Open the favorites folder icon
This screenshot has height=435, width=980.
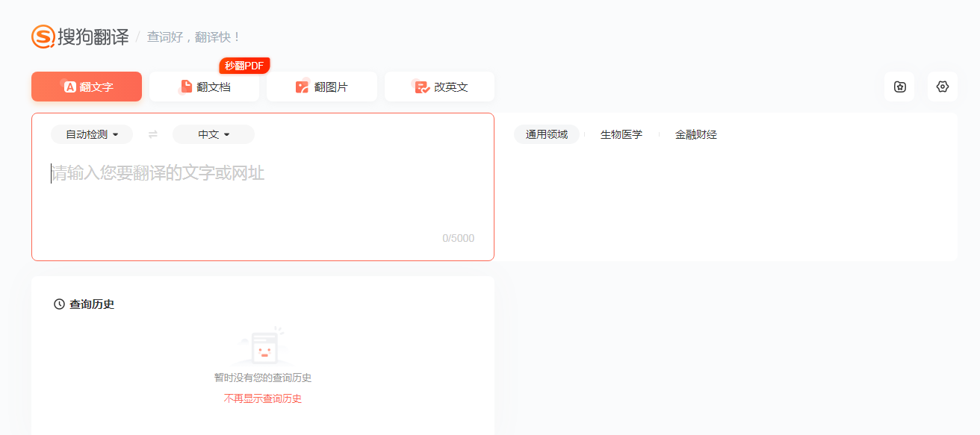coord(899,87)
